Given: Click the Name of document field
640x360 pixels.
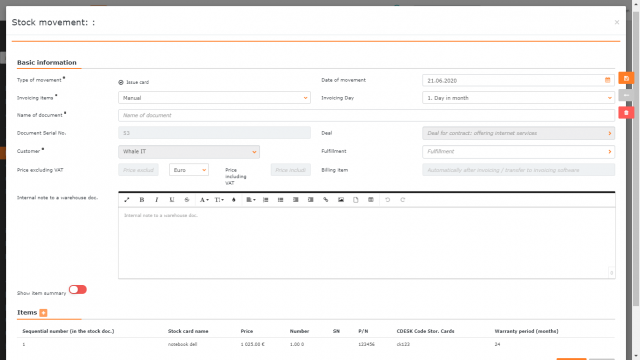Looking at the screenshot, I should [x=366, y=115].
